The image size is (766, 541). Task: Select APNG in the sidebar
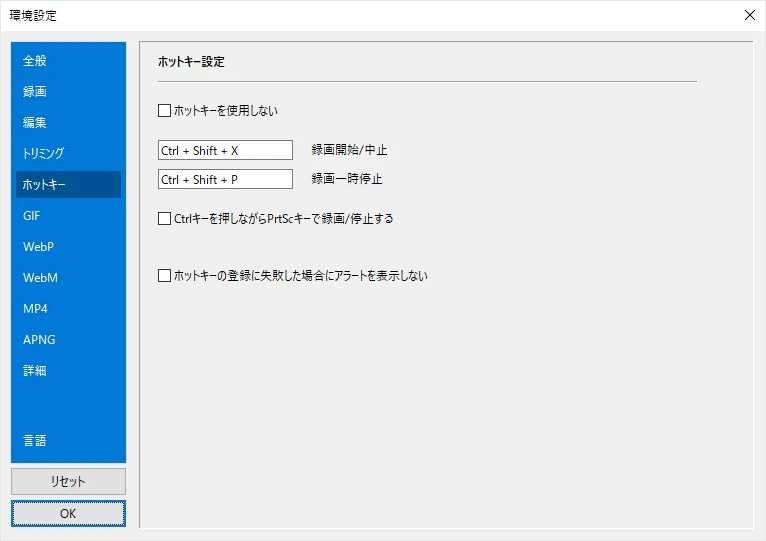39,340
